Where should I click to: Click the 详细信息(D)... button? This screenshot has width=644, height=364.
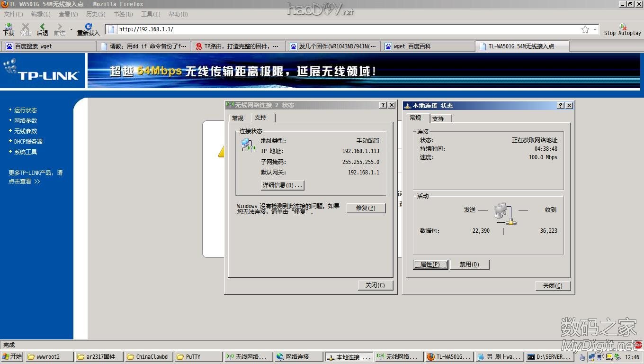click(282, 185)
